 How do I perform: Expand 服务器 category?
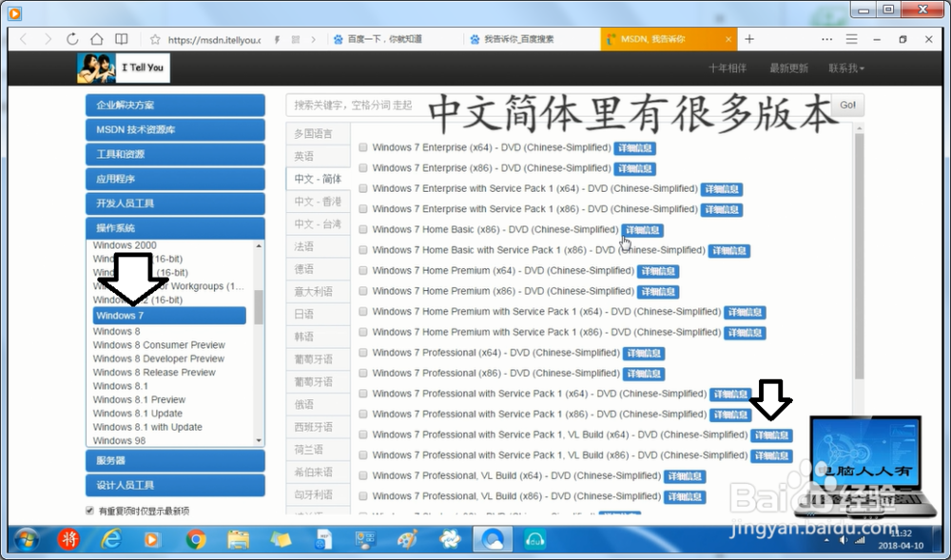coord(175,460)
